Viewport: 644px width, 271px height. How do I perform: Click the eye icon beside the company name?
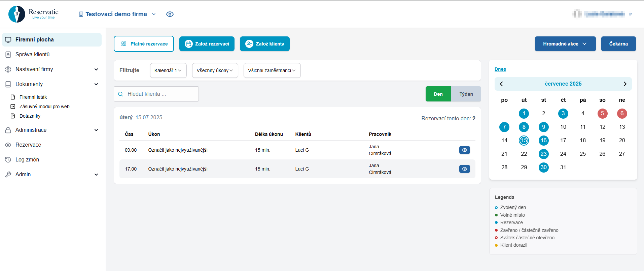pos(170,14)
